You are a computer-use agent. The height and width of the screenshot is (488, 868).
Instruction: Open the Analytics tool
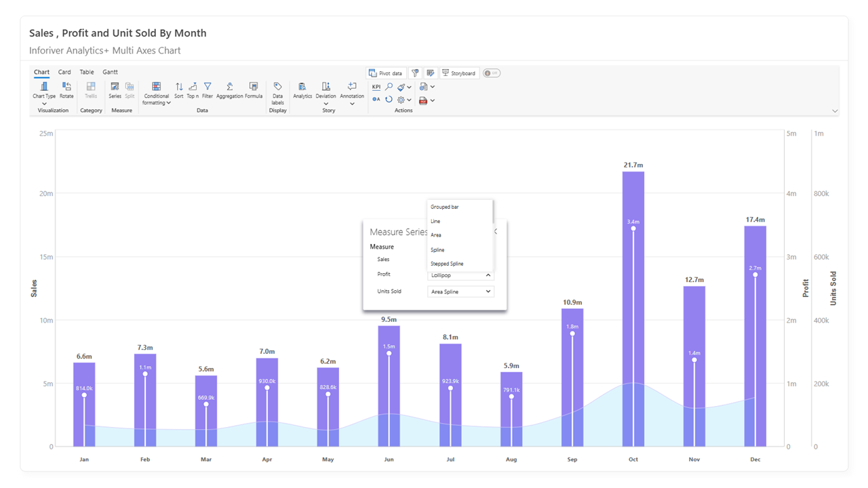coord(302,90)
